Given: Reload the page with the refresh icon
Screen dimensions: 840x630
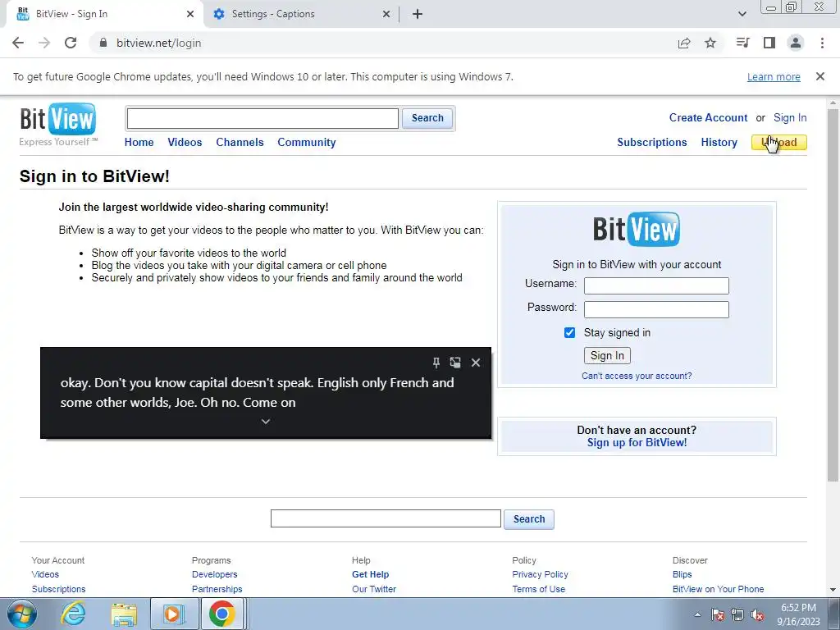Looking at the screenshot, I should coord(71,43).
